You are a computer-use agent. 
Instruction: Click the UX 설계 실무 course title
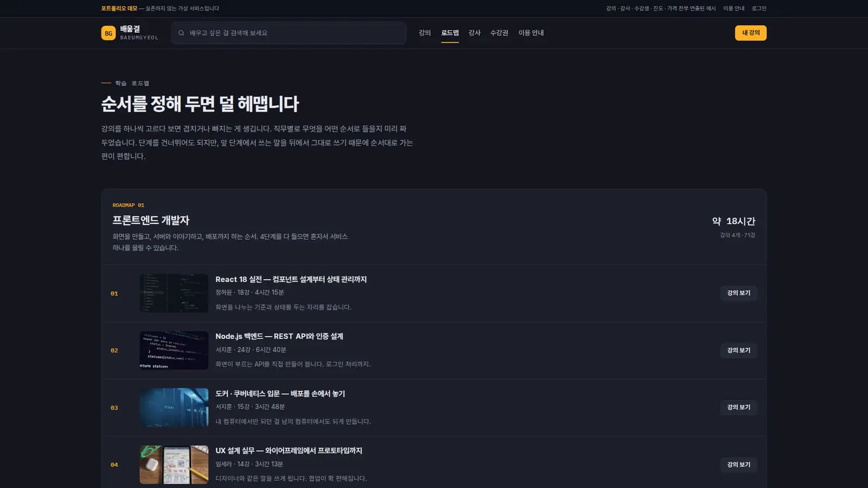(x=289, y=451)
